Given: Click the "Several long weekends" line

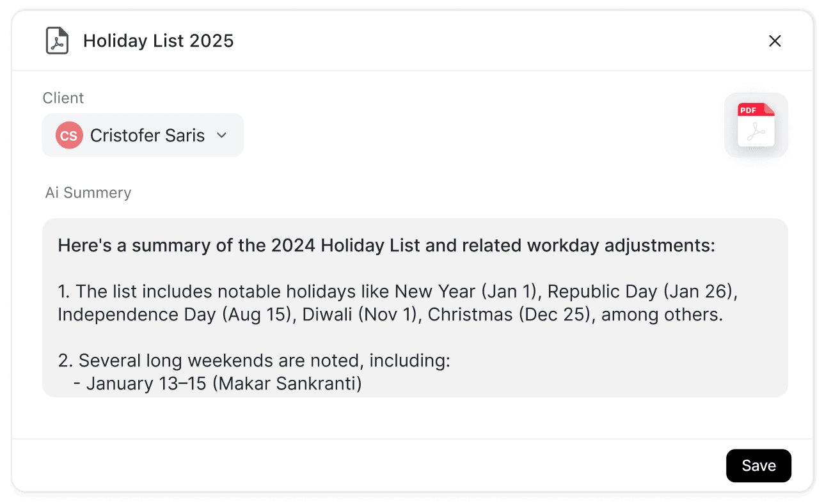Looking at the screenshot, I should [255, 361].
